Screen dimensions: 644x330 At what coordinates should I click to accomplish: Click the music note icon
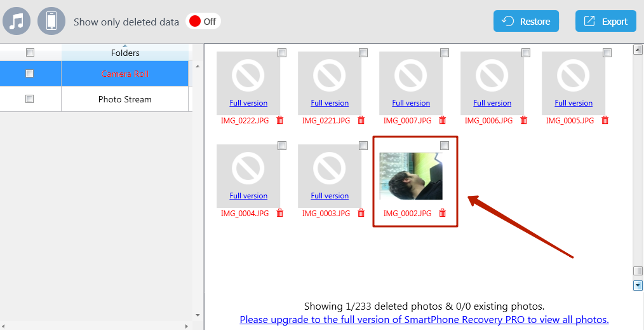(17, 21)
